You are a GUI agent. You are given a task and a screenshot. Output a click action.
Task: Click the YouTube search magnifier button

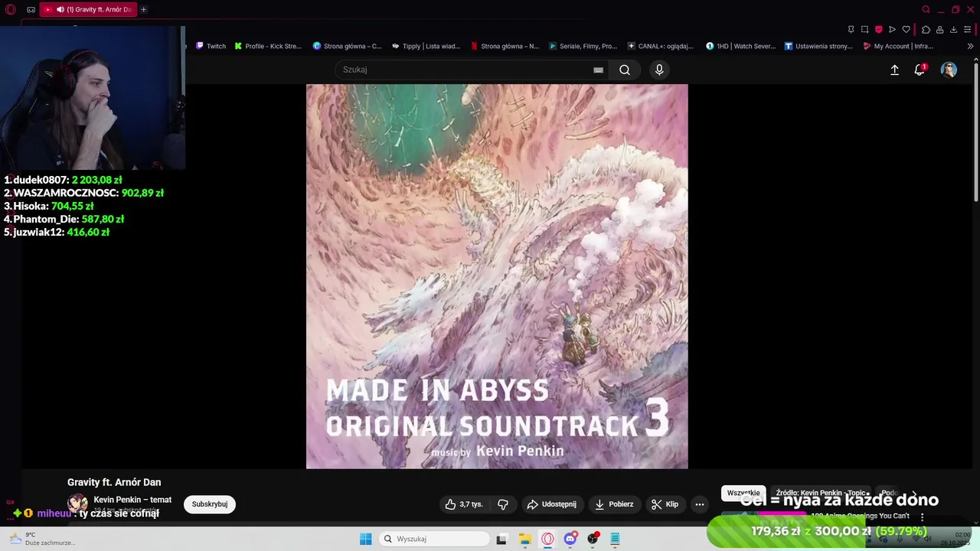pos(625,70)
